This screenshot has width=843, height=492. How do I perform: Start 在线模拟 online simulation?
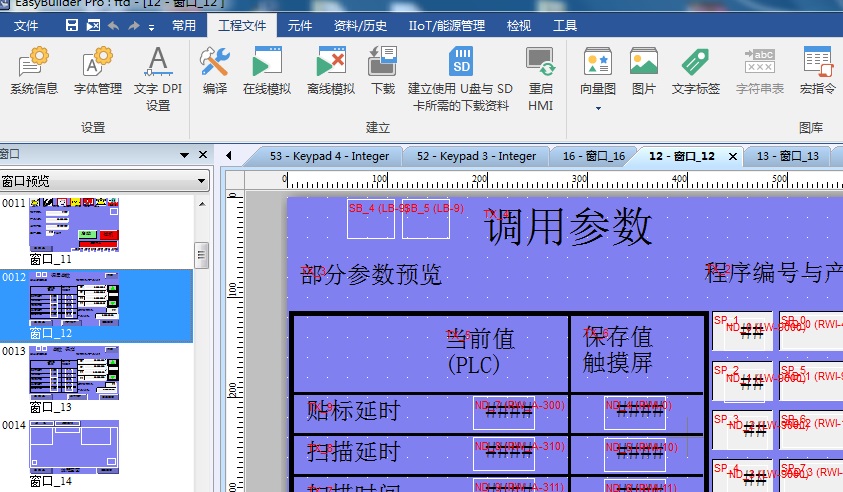267,71
